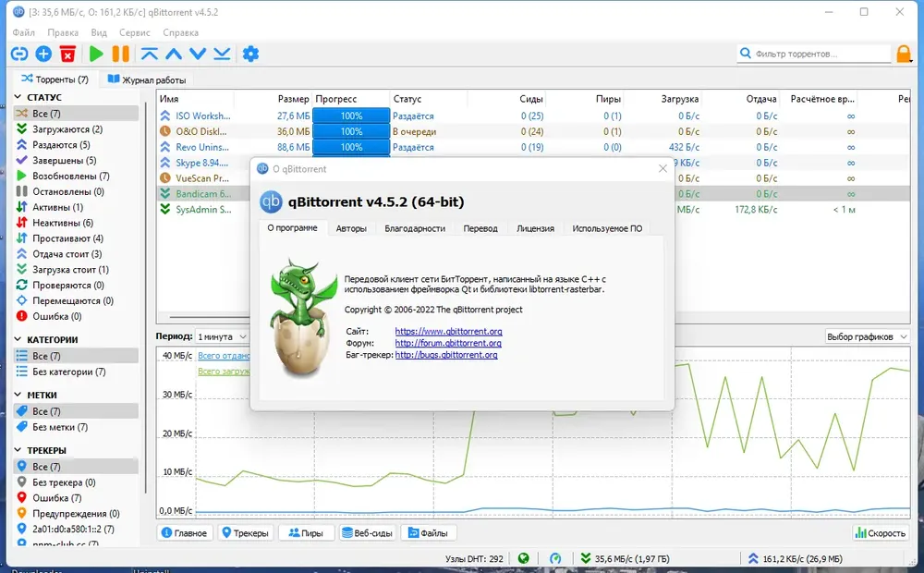Viewport: 924px width, 573px height.
Task: Click move up in queue arrow icon
Action: coord(174,55)
